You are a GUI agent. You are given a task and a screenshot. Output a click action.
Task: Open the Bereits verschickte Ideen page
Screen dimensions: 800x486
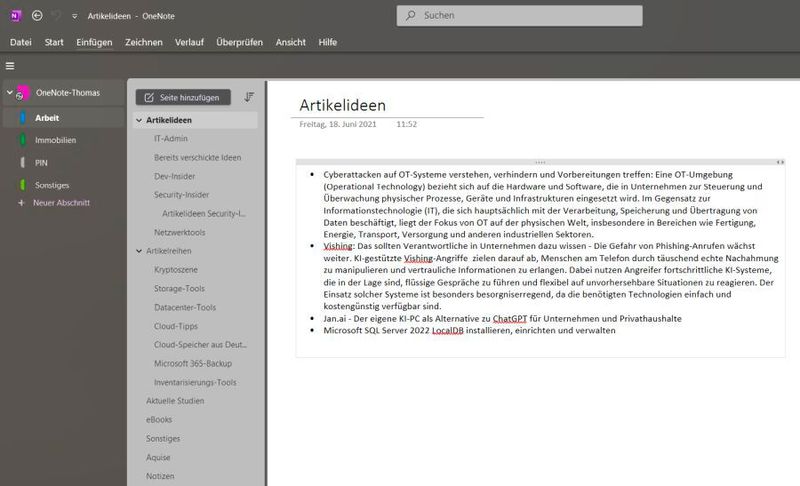tap(196, 158)
